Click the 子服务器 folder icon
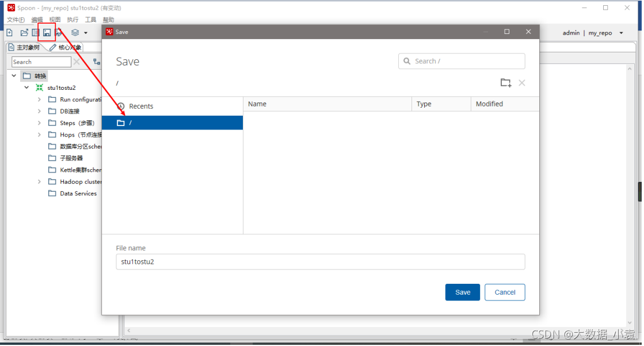644x346 pixels. [x=52, y=158]
